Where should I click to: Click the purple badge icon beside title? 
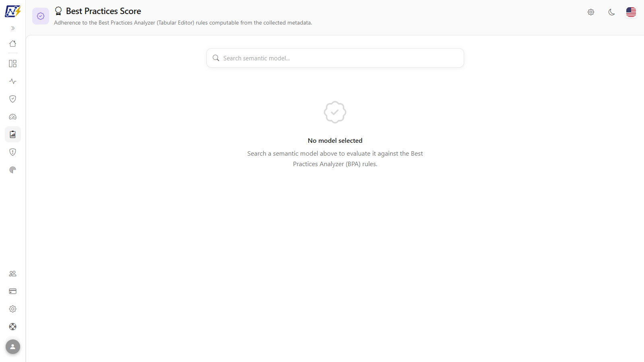[x=41, y=16]
